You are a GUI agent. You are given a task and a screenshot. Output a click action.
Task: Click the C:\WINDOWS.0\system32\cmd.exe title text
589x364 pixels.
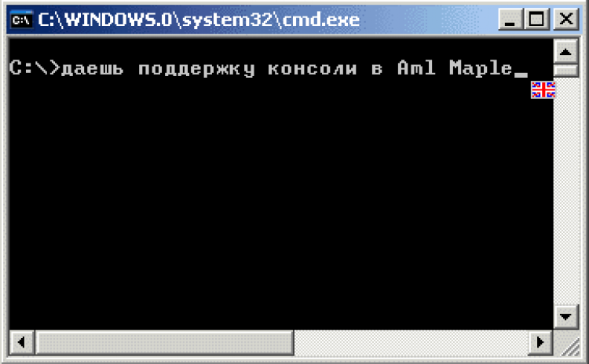[x=199, y=20]
